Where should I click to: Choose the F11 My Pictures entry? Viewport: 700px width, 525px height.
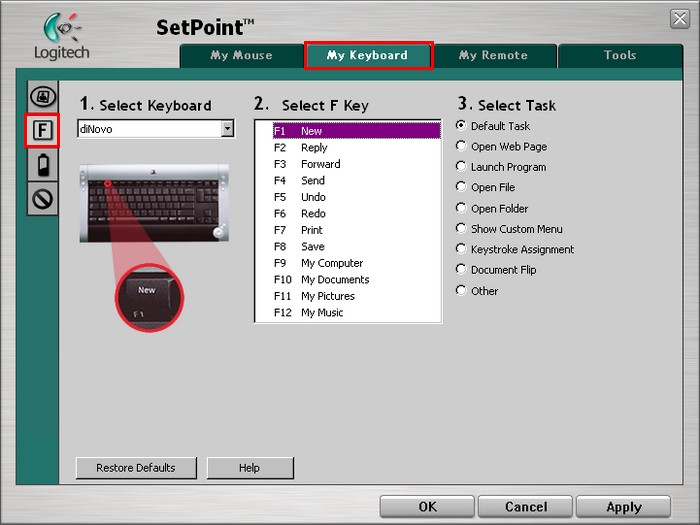(x=357, y=296)
